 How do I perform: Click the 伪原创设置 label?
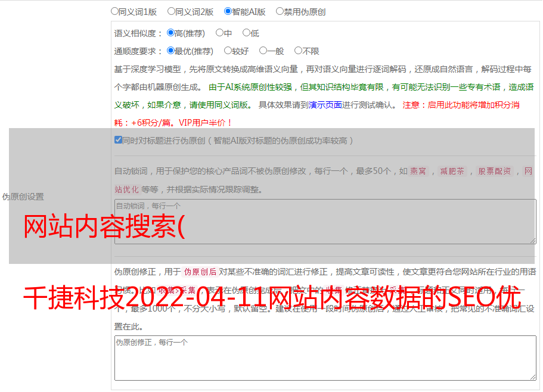pyautogui.click(x=23, y=197)
